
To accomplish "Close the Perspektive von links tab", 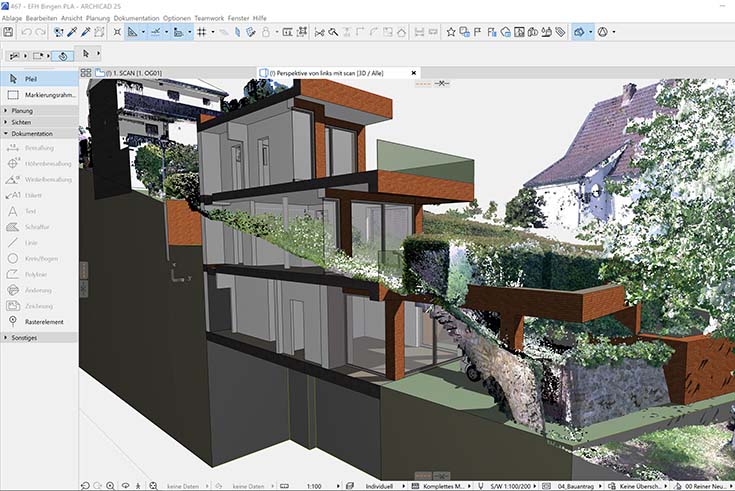I will [x=414, y=73].
